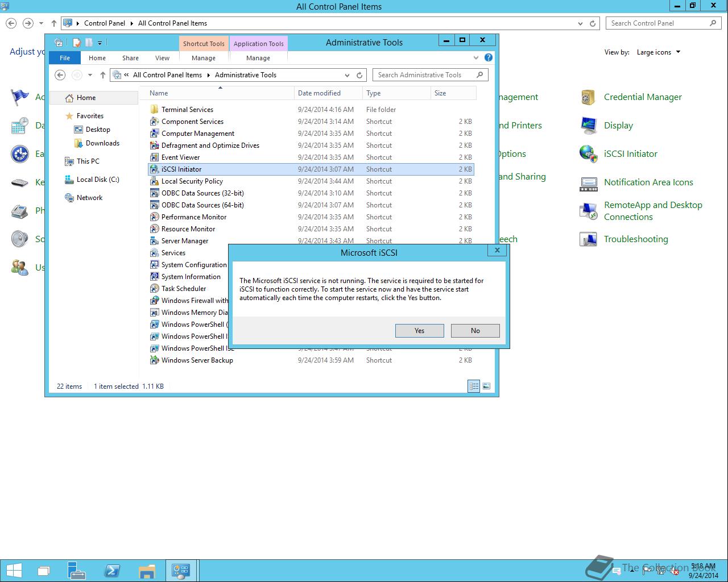This screenshot has width=728, height=582.
Task: Select the Server Manager shortcut icon
Action: click(154, 241)
